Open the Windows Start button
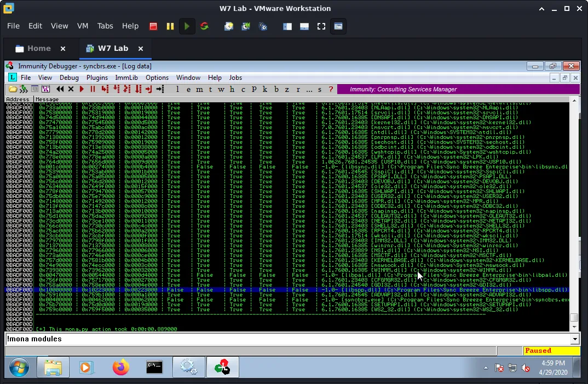Screen dimensions: 588x384 point(19,367)
